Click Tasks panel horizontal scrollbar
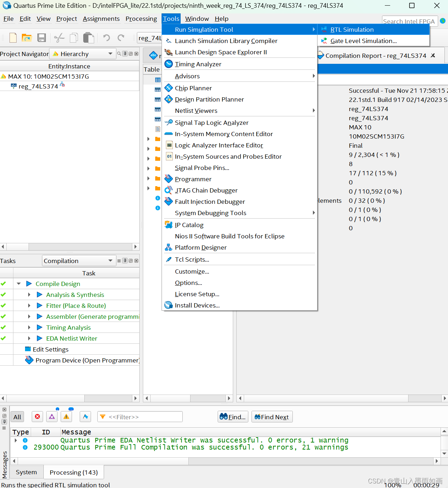The width and height of the screenshot is (448, 488). [69, 398]
